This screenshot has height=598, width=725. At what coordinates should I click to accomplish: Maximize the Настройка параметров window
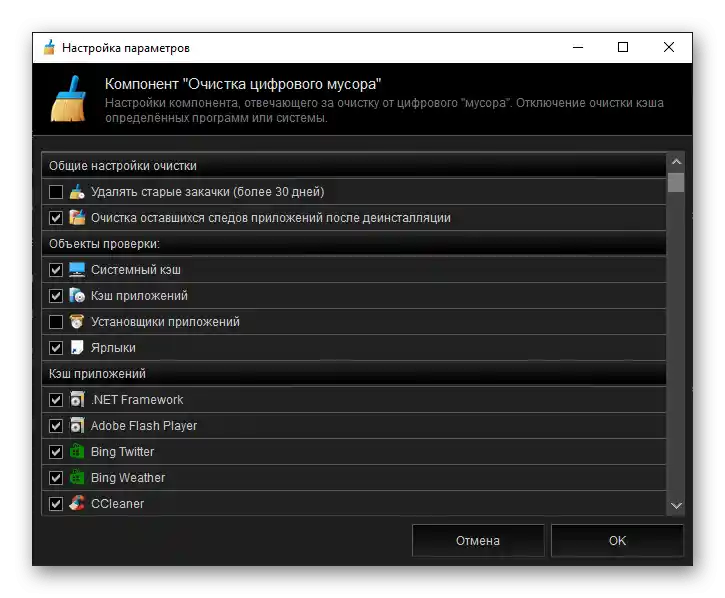623,47
